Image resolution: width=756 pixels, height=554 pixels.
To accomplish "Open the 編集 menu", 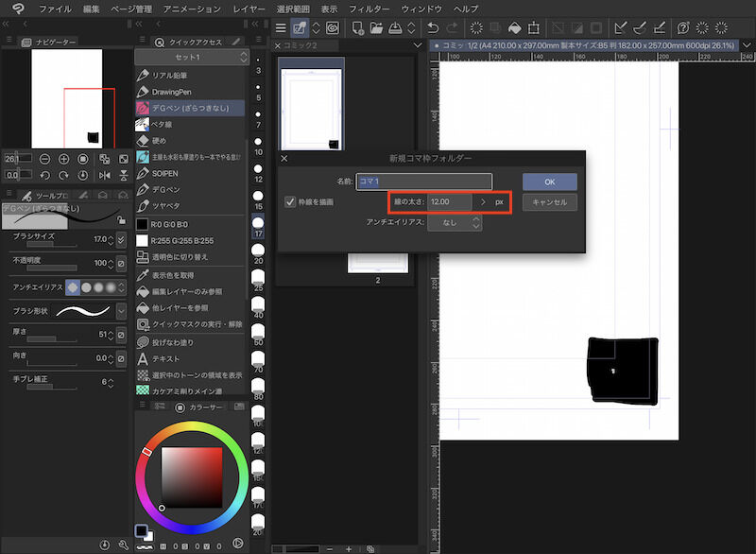I will (91, 9).
